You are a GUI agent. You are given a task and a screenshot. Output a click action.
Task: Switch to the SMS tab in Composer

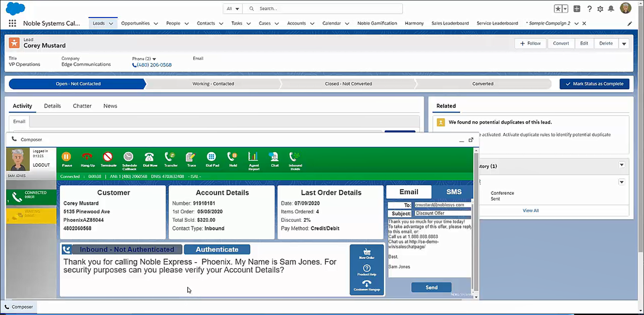point(454,192)
